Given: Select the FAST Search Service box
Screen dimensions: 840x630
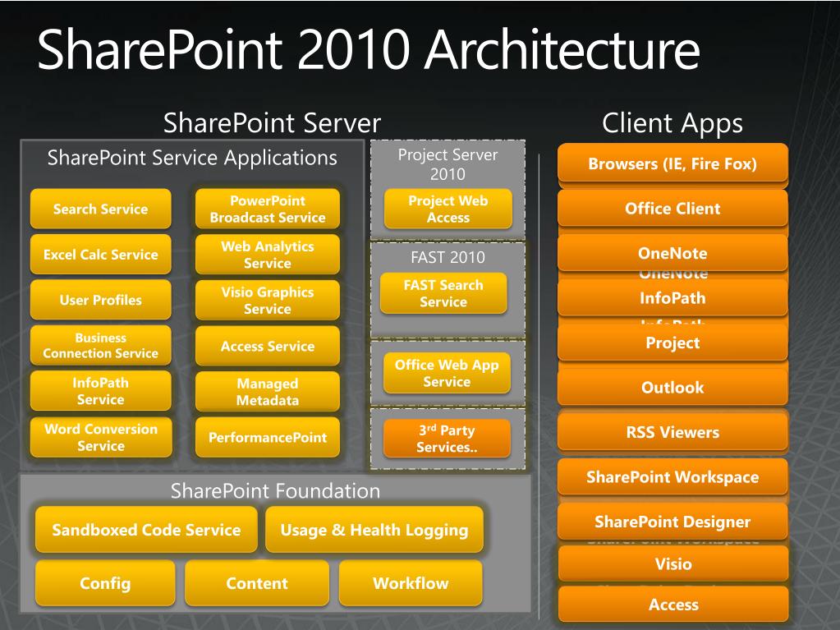Looking at the screenshot, I should pyautogui.click(x=443, y=292).
